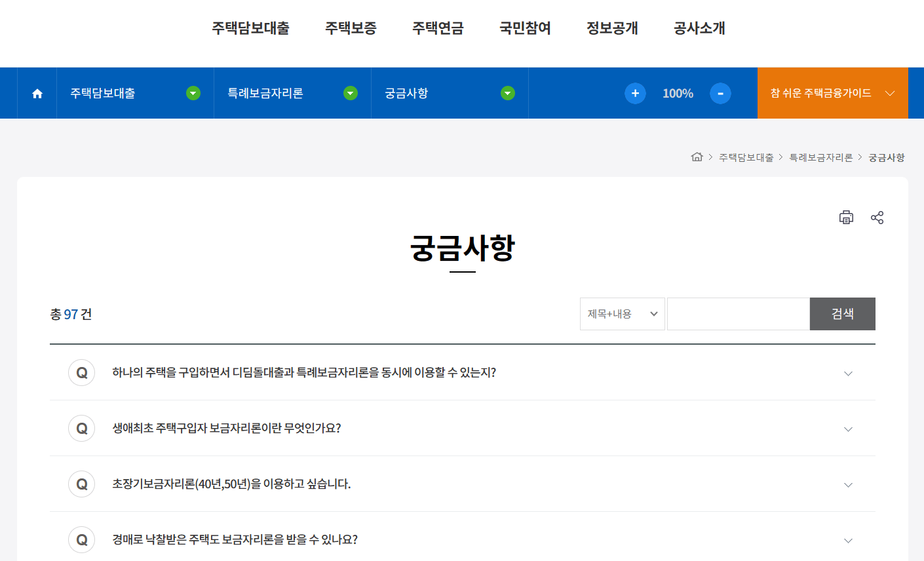Open the 특례보금자리론 breadcrumb link
The image size is (924, 561).
pos(820,157)
